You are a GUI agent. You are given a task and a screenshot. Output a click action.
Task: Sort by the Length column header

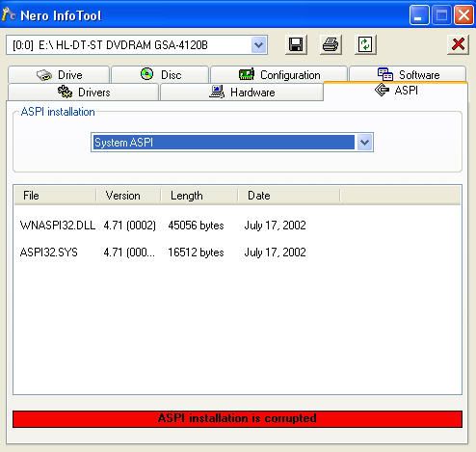[x=199, y=196]
